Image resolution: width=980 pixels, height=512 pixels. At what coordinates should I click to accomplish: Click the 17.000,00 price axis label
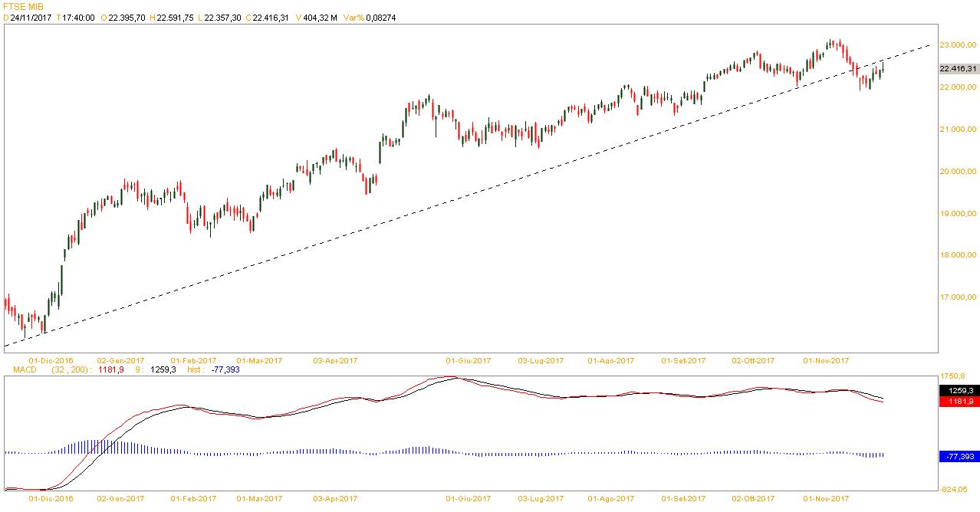coord(957,297)
